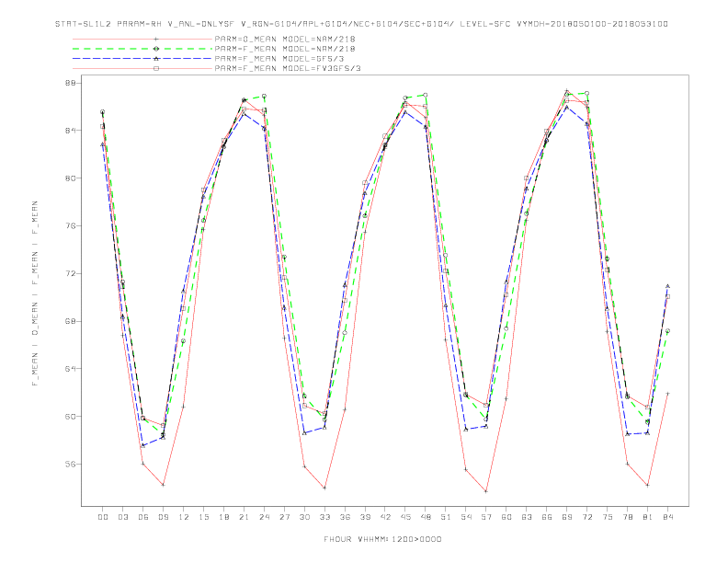Click x-axis forecast hour label 03
Viewport: 728px width, 563px height.
point(122,517)
